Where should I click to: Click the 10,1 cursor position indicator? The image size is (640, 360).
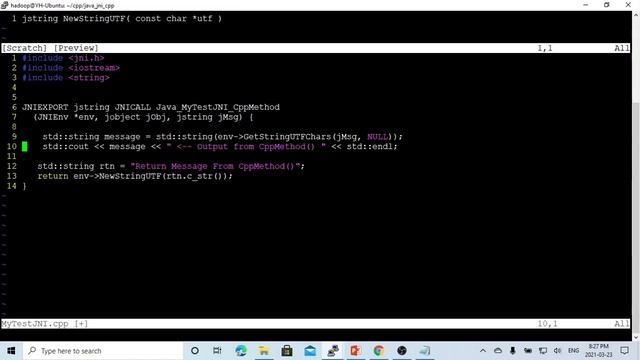pos(547,324)
